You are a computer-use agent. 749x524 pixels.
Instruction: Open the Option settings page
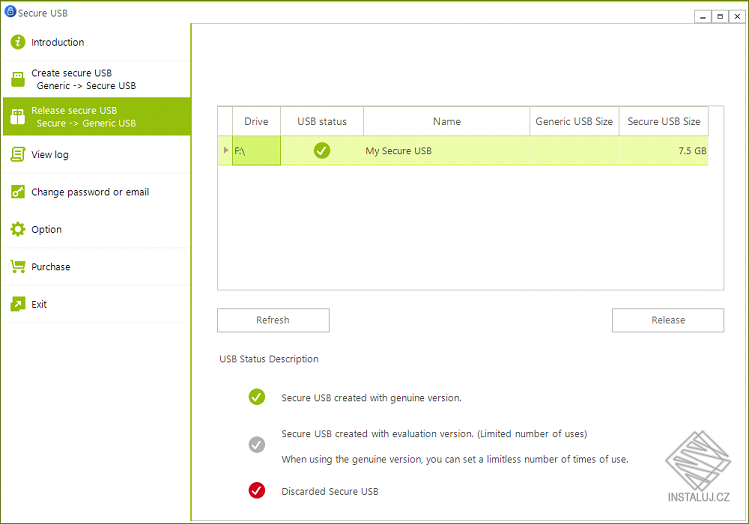coord(96,229)
